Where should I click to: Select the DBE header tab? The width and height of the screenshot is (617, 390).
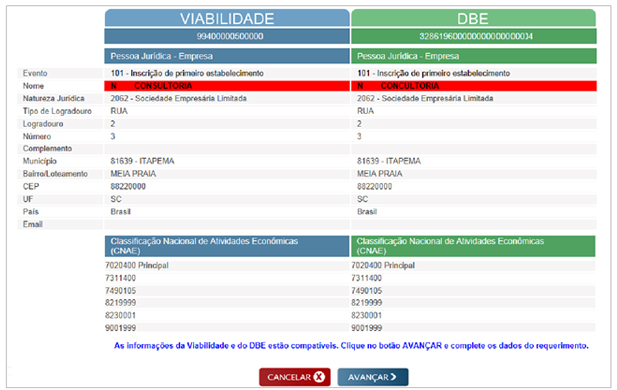tap(473, 18)
